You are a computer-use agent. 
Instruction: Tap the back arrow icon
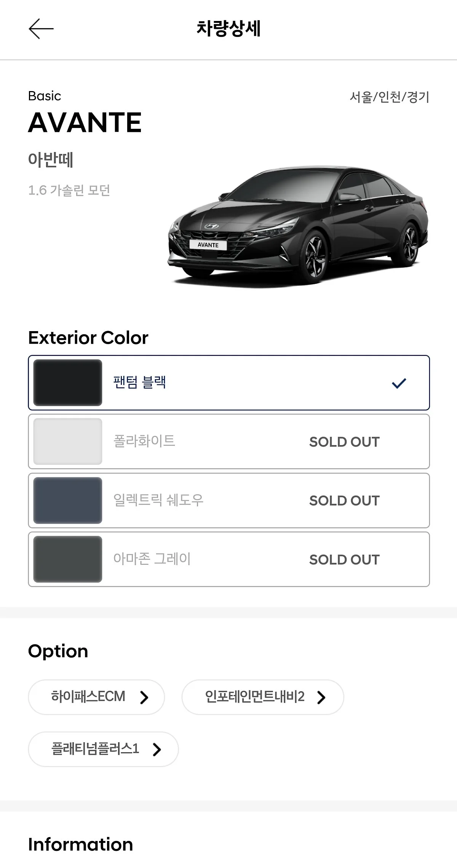pyautogui.click(x=41, y=29)
